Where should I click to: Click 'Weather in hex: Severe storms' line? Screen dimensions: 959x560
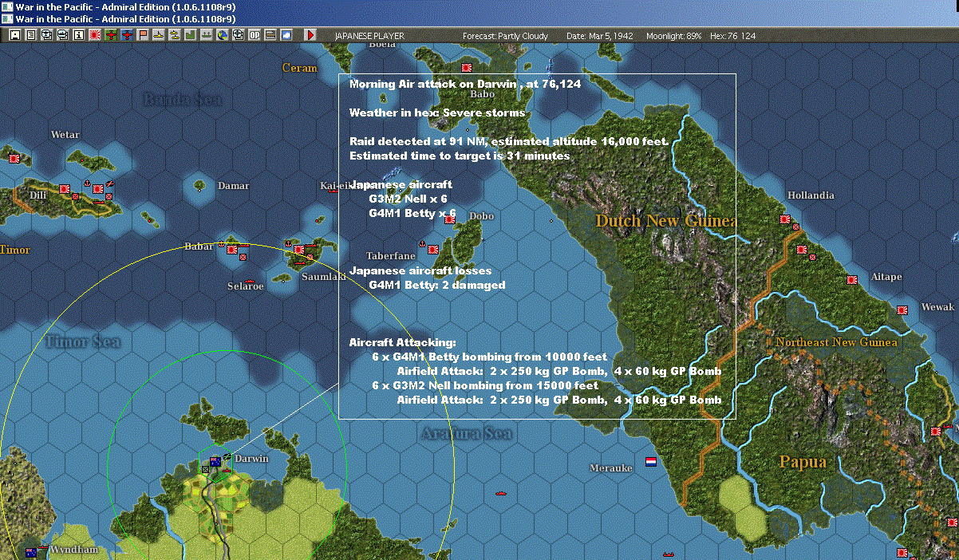pos(437,113)
